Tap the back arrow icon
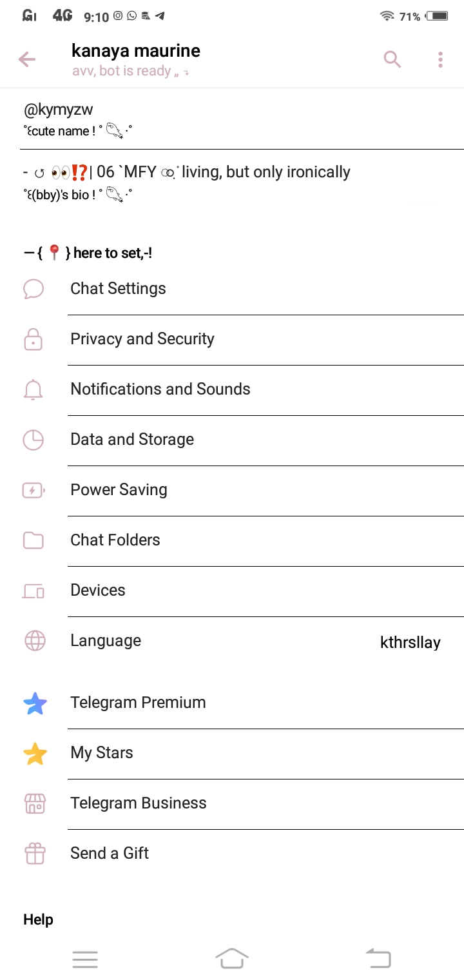The height and width of the screenshot is (980, 464). coord(27,60)
